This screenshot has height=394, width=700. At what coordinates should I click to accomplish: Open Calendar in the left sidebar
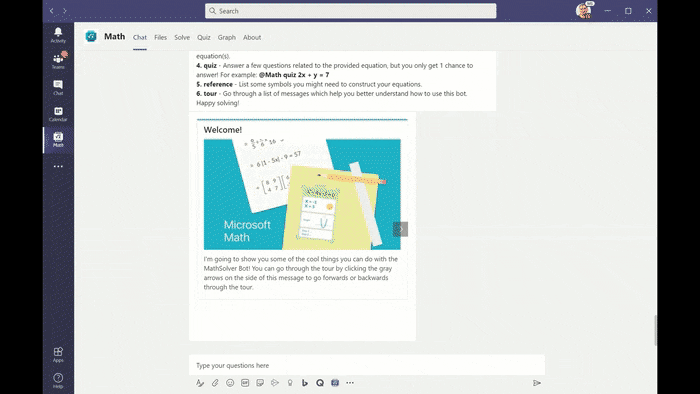click(58, 113)
